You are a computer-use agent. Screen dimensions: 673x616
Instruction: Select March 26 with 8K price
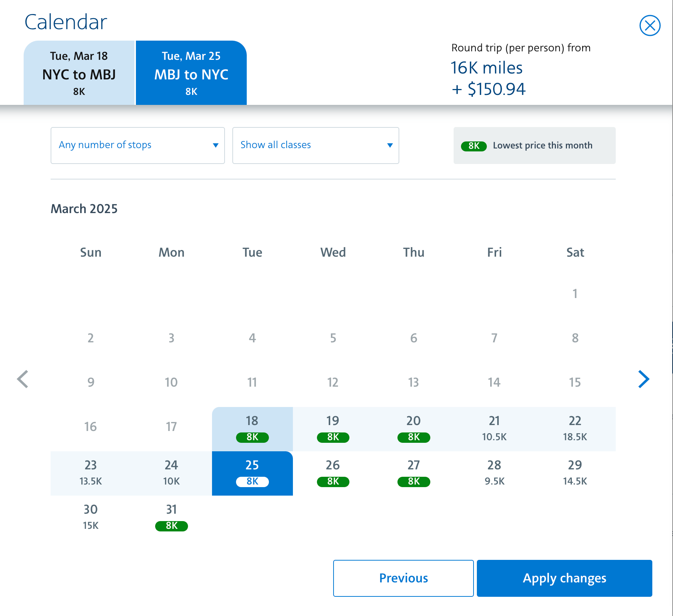(333, 473)
